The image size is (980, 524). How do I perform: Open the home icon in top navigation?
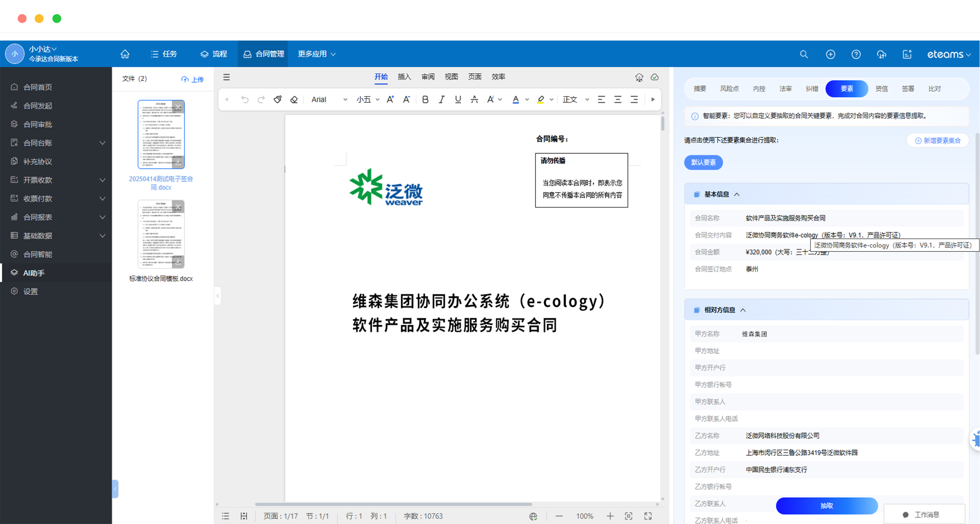click(x=125, y=54)
